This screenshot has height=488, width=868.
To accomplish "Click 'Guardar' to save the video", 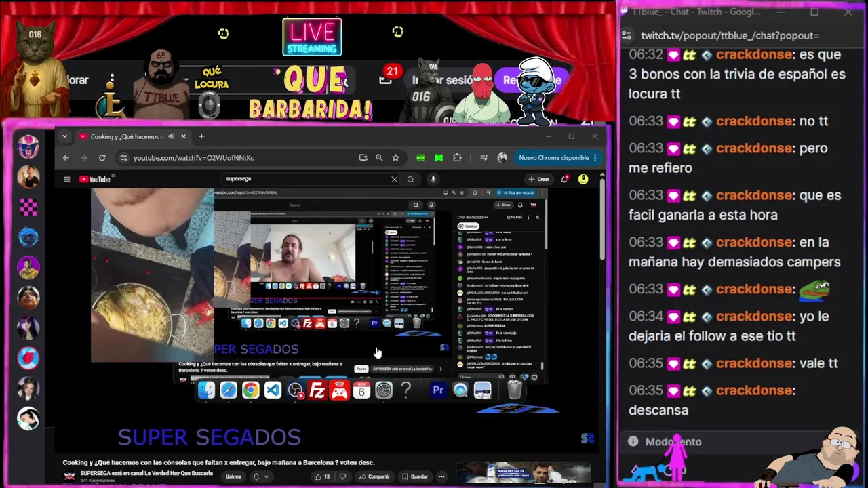I will pyautogui.click(x=415, y=476).
